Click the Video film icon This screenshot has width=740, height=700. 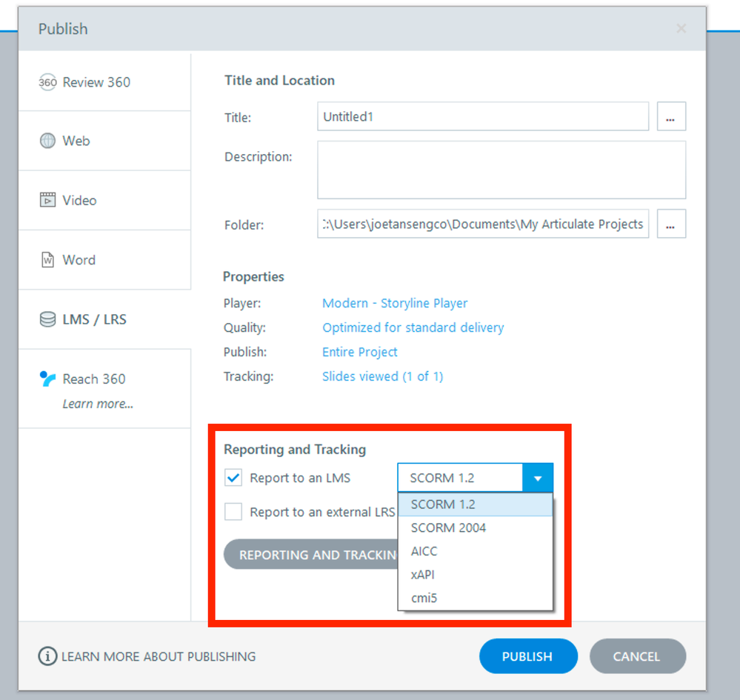47,200
